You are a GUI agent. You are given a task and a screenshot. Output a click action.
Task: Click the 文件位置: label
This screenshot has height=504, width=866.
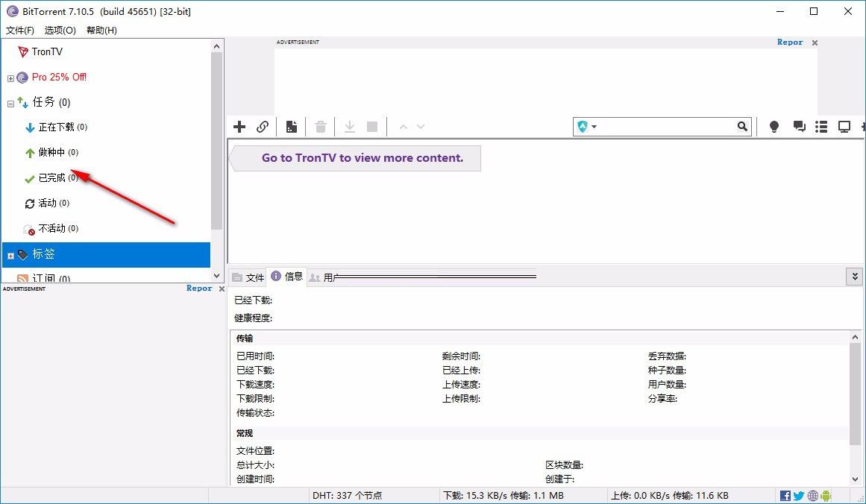255,451
